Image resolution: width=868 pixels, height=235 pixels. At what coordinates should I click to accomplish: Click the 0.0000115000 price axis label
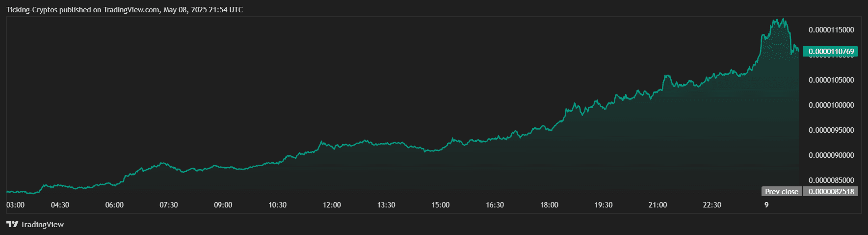[831, 30]
